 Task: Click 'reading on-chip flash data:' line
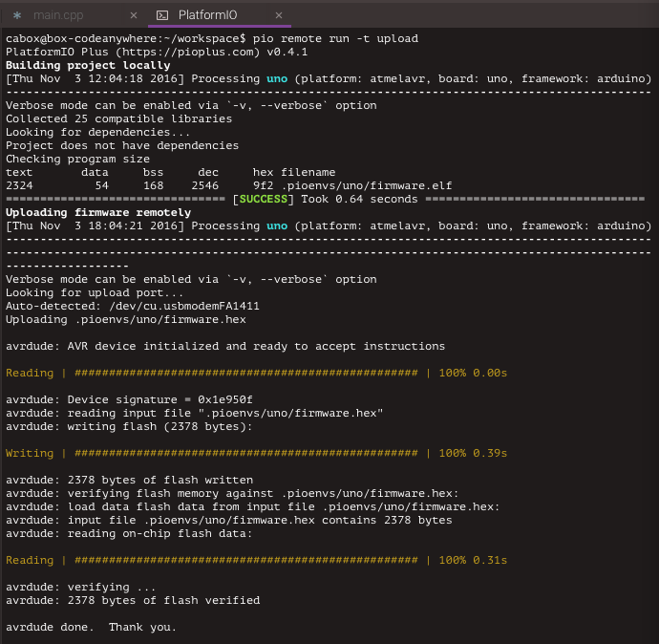[x=129, y=533]
